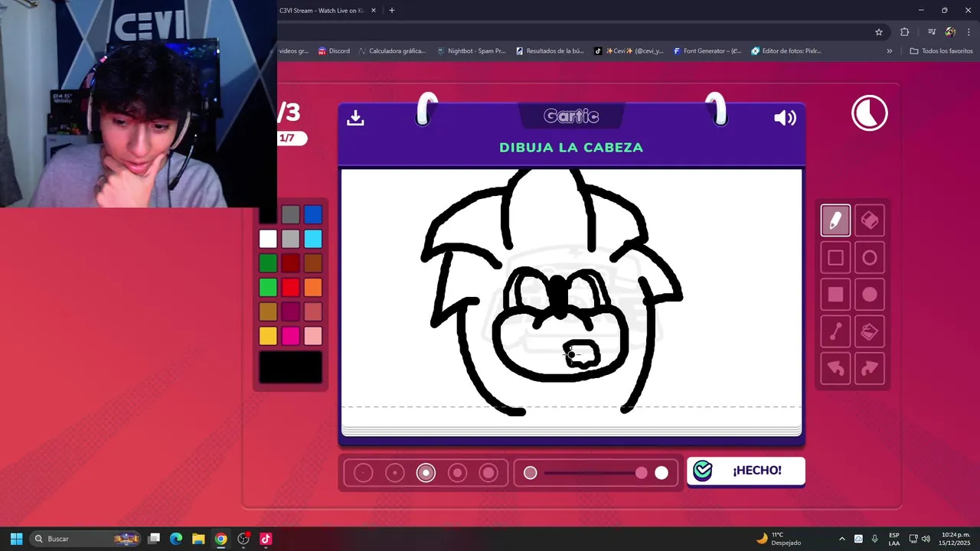Pick the filled rectangle tool
Image resolution: width=980 pixels, height=551 pixels.
[x=835, y=295]
